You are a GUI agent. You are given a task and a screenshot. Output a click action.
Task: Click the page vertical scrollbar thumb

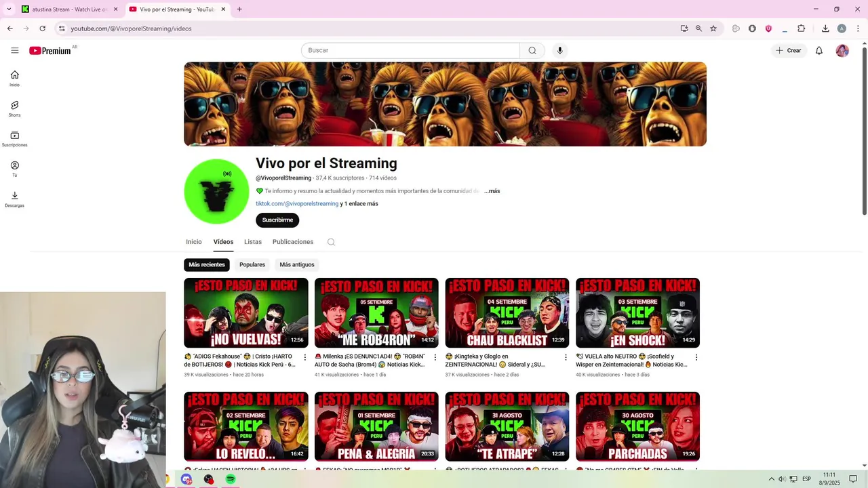click(864, 131)
